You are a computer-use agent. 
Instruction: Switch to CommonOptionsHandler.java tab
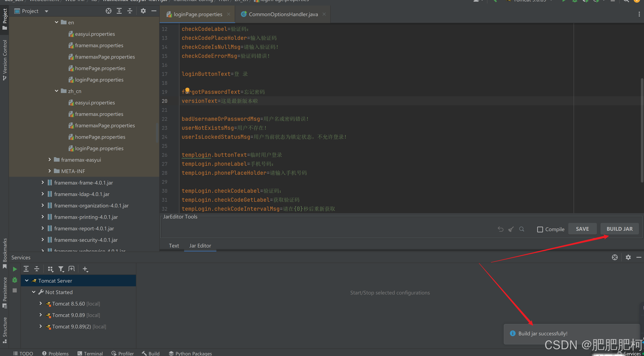283,14
